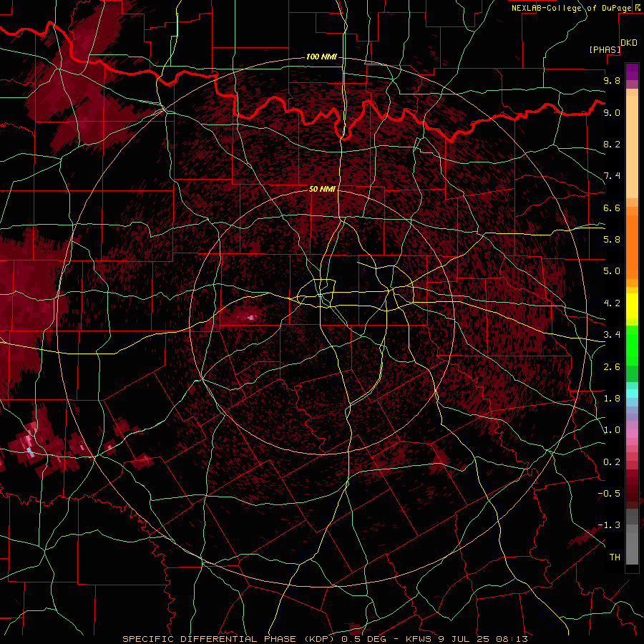644x644 pixels.
Task: Click the 4.2 scale value
Action: click(x=612, y=303)
